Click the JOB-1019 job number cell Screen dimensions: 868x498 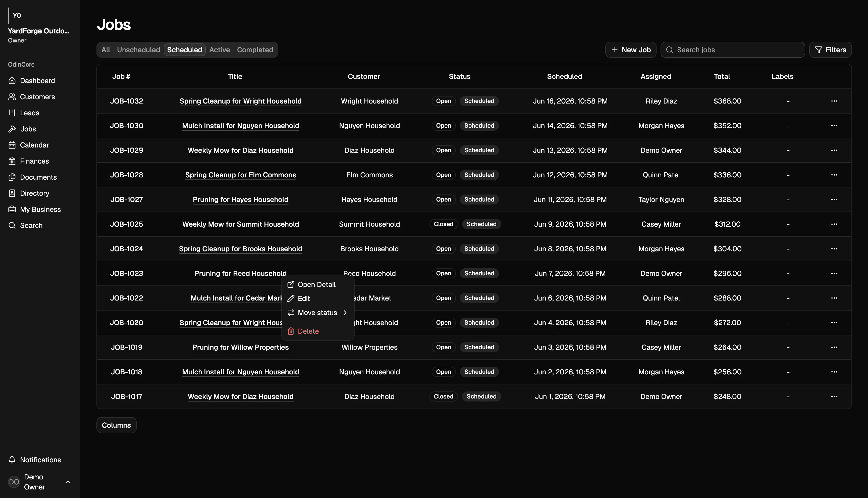click(x=127, y=347)
